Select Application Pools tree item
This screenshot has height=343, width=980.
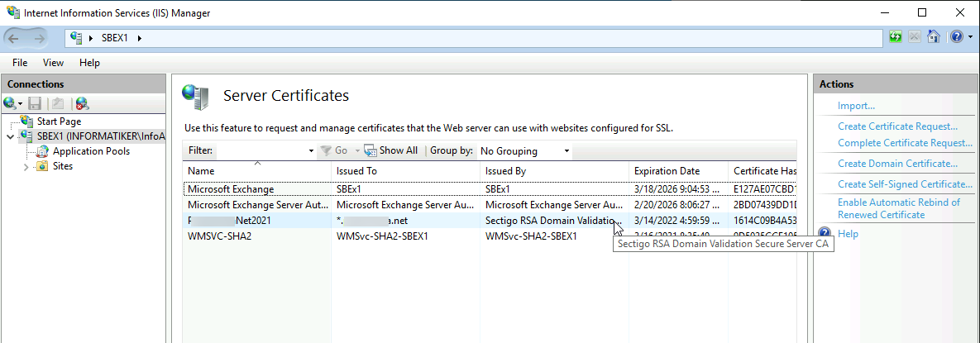[x=91, y=151]
